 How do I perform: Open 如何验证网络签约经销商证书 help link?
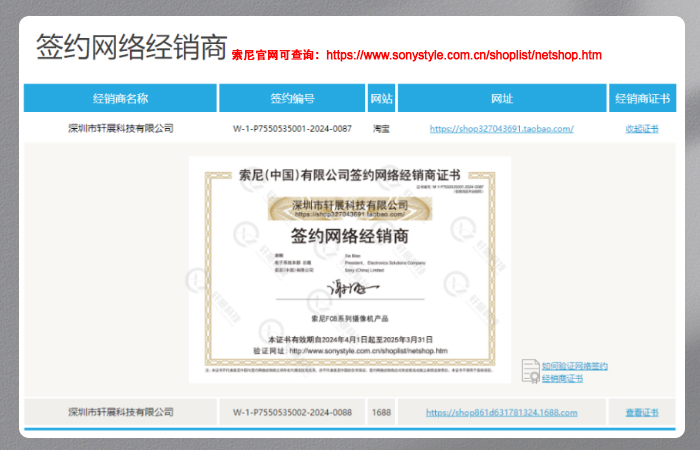point(575,372)
